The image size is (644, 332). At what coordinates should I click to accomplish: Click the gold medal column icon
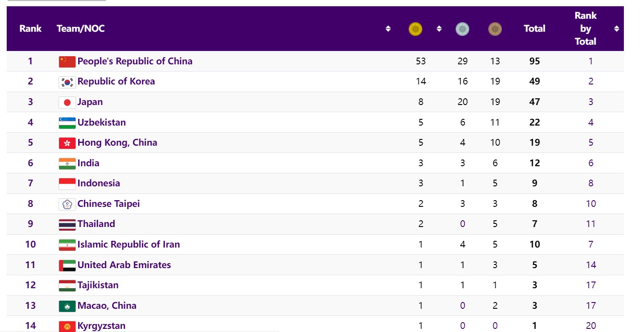click(x=415, y=29)
